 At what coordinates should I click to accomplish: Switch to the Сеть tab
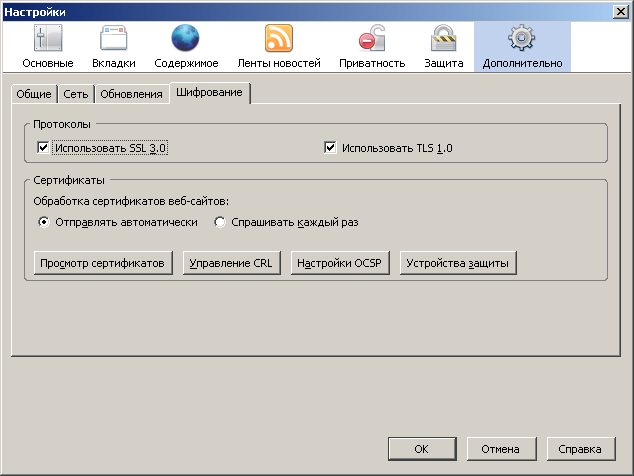tap(76, 94)
